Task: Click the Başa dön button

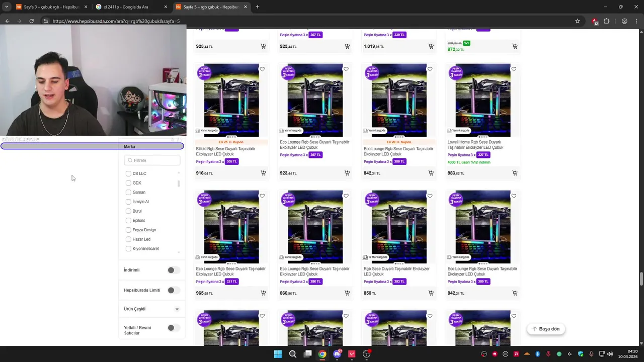Action: tap(546, 329)
